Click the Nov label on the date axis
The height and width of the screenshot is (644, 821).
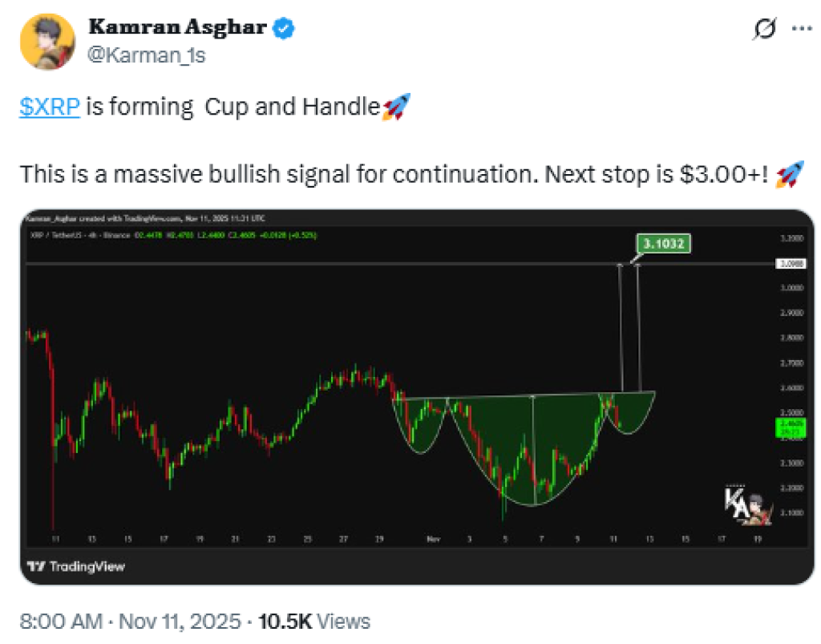pyautogui.click(x=434, y=540)
